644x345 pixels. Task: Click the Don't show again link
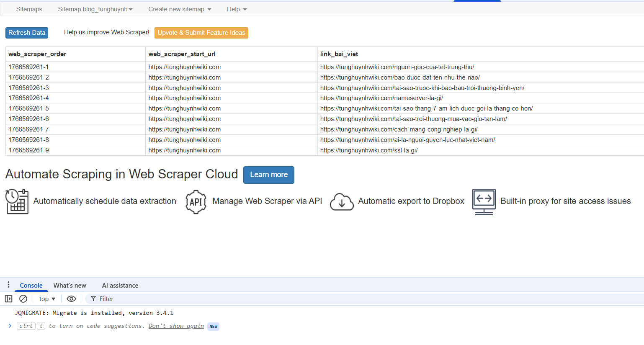pyautogui.click(x=176, y=326)
